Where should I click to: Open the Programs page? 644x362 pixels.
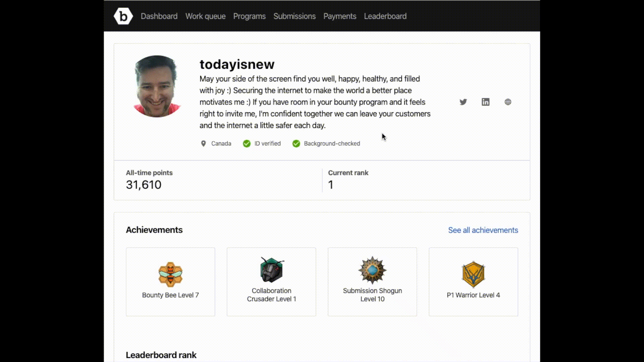249,16
